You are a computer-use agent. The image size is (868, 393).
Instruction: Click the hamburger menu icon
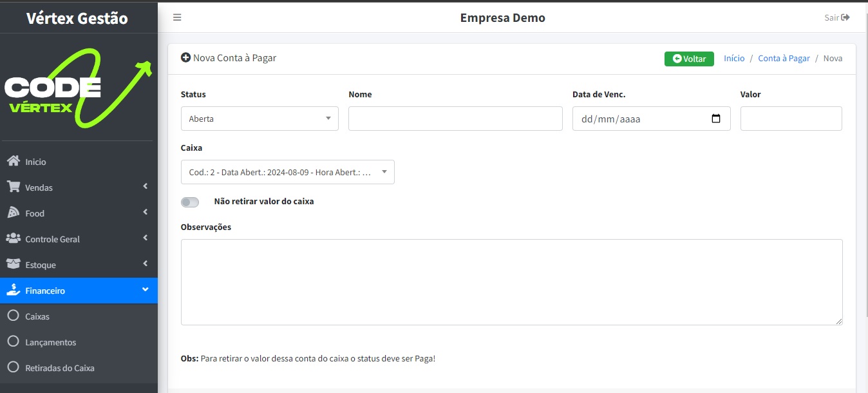pos(177,17)
